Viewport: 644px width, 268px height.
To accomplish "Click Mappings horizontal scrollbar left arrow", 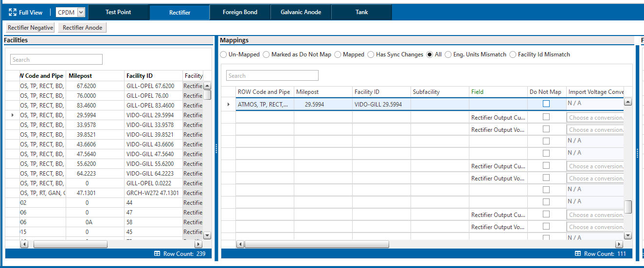I will [x=240, y=244].
